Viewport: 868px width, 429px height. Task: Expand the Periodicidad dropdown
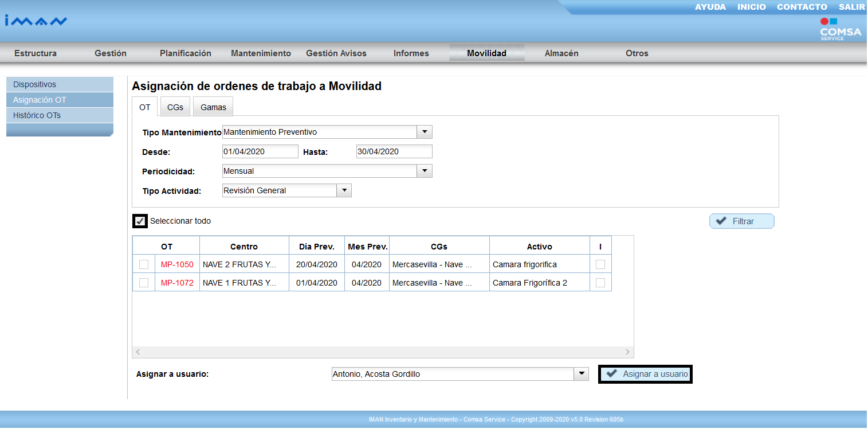tap(425, 171)
